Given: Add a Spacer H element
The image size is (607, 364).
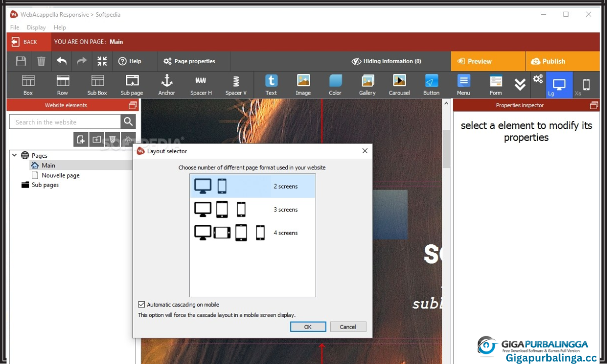Looking at the screenshot, I should (x=201, y=84).
